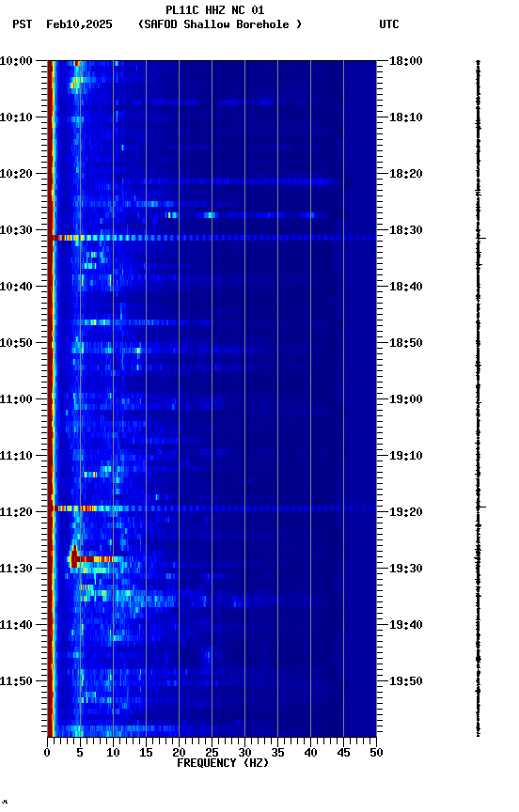The width and height of the screenshot is (519, 812).
Task: Click the 18:10 UTC time label
Action: point(406,117)
